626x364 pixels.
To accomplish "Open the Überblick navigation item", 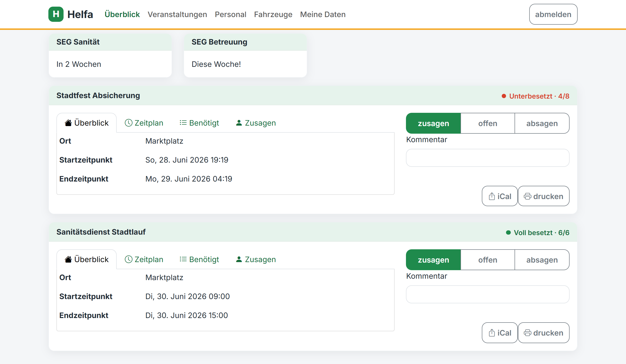I will point(122,14).
